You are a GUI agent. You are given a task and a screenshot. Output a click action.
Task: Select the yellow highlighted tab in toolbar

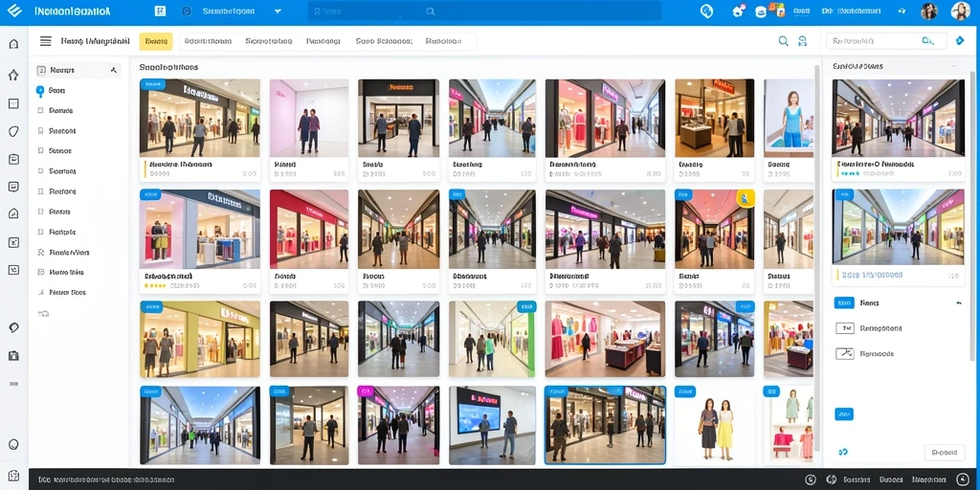point(156,41)
